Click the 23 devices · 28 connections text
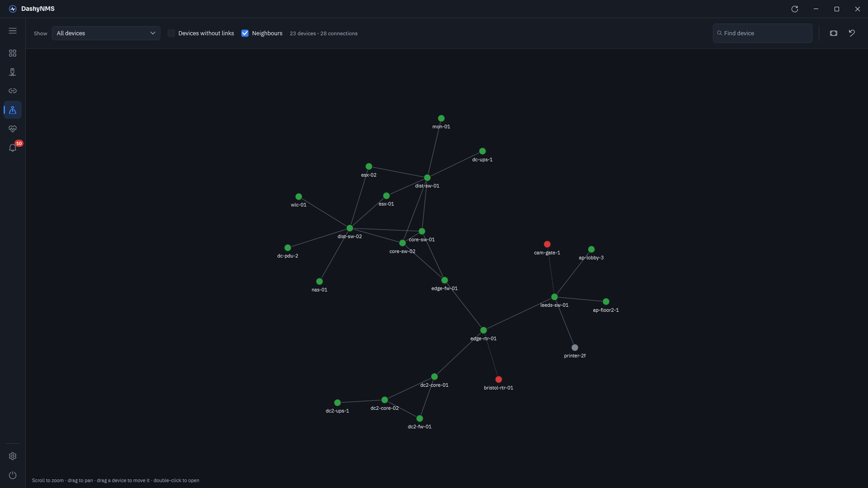 coord(324,33)
